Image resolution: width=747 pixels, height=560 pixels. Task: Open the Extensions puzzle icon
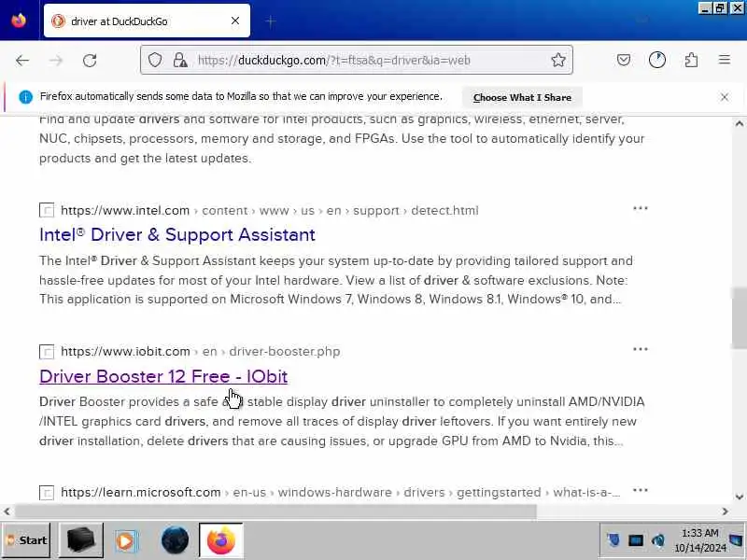coord(691,60)
